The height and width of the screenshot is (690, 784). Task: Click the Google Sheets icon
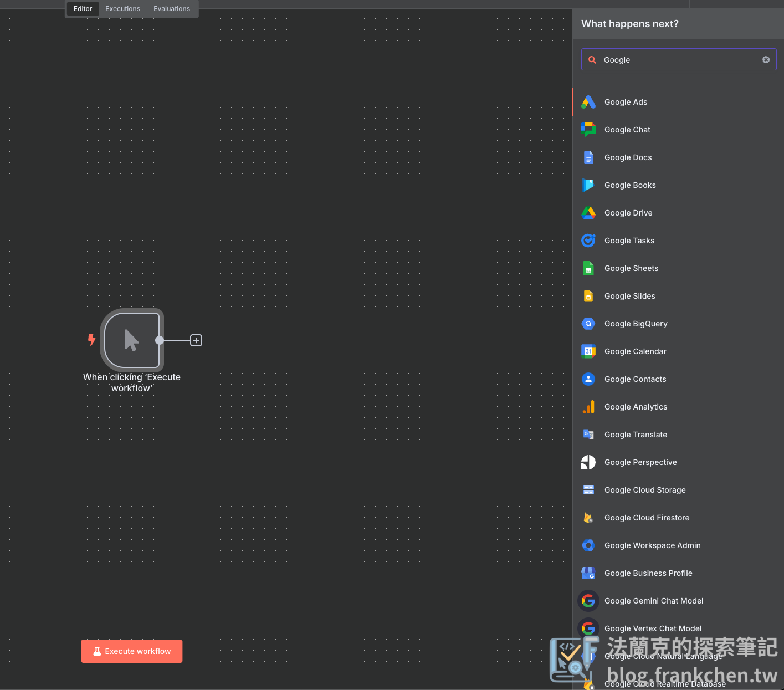click(588, 268)
